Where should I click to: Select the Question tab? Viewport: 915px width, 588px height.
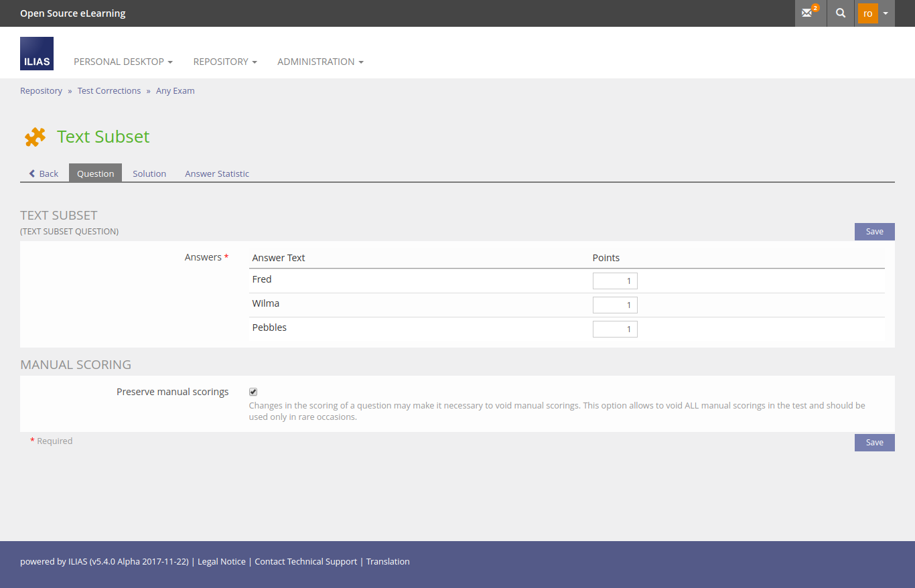[95, 173]
